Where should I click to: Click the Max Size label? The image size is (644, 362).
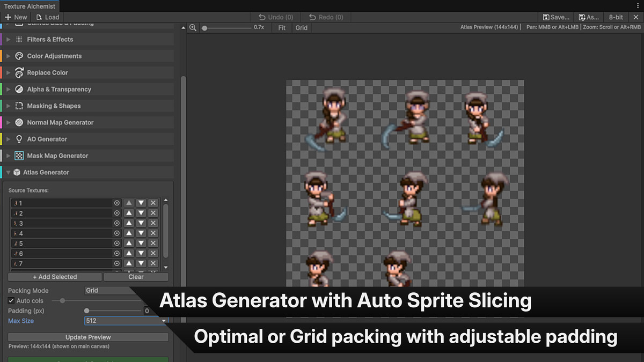[x=21, y=321]
